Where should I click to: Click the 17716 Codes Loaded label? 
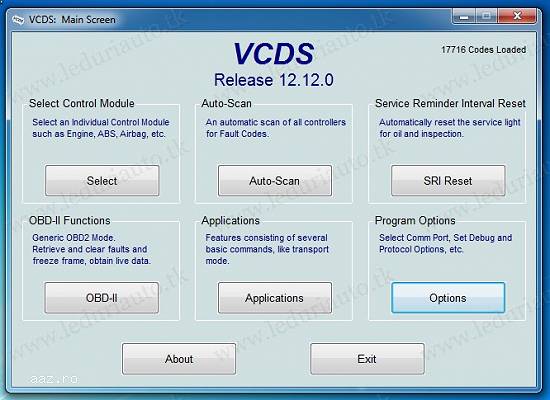tap(483, 50)
